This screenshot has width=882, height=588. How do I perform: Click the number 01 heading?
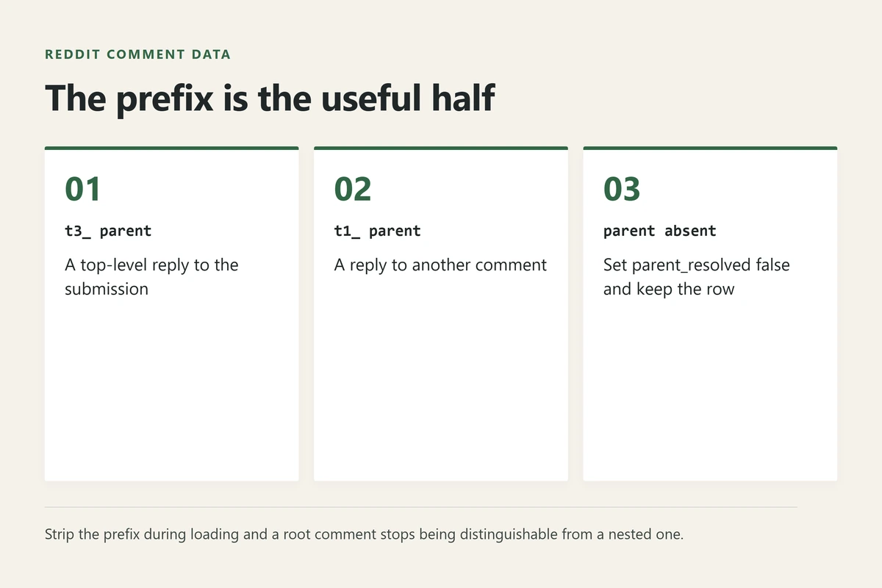[83, 190]
